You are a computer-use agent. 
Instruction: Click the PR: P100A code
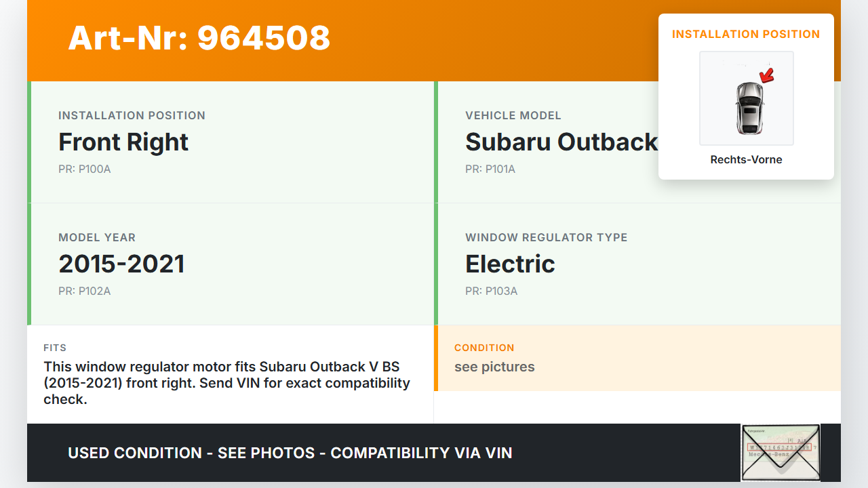(x=84, y=169)
